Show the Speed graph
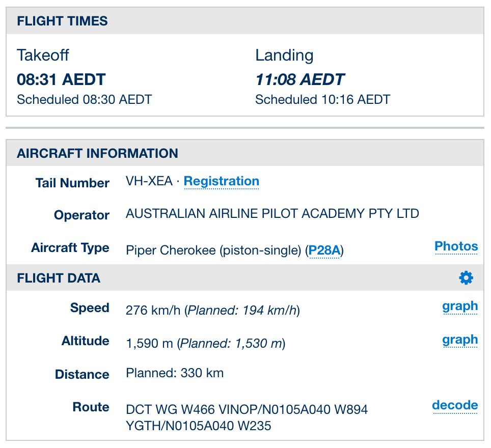 tap(459, 306)
